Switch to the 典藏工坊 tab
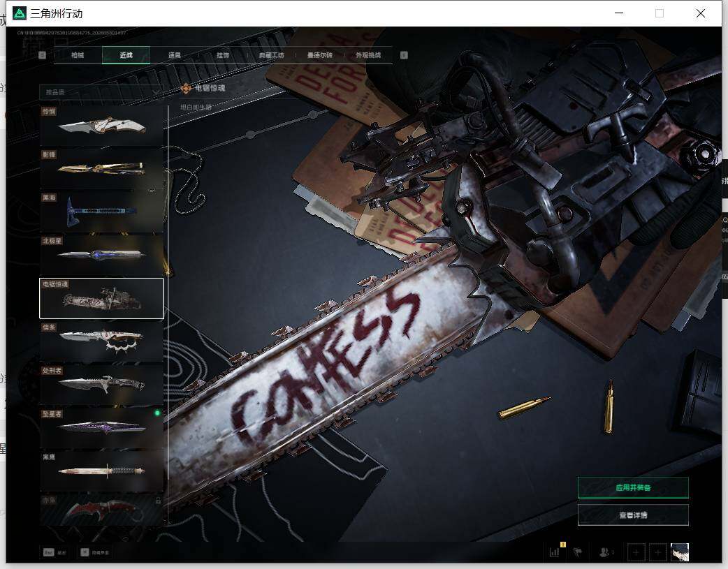The height and width of the screenshot is (569, 728). pos(271,55)
